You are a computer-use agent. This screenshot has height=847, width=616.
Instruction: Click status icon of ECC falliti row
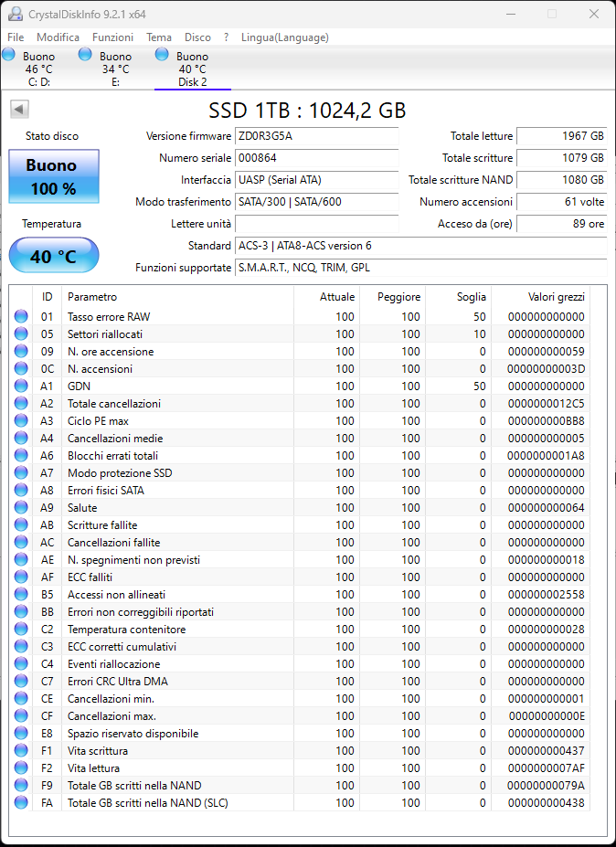pyautogui.click(x=21, y=577)
